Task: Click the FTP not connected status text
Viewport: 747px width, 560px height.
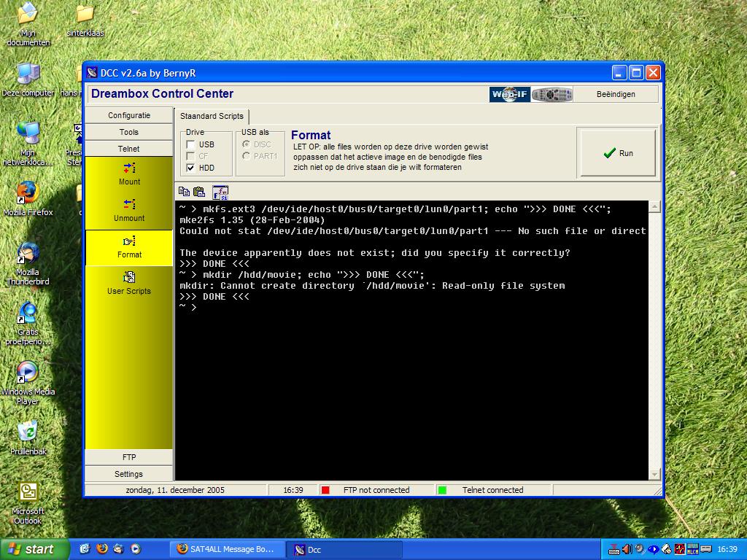Action: [x=376, y=490]
